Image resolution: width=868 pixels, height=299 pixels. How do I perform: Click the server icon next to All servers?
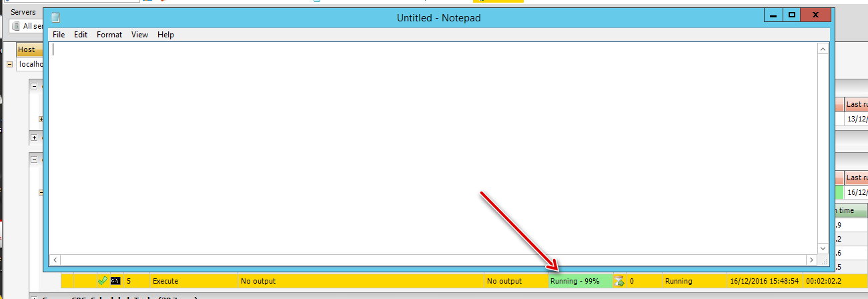pyautogui.click(x=15, y=26)
